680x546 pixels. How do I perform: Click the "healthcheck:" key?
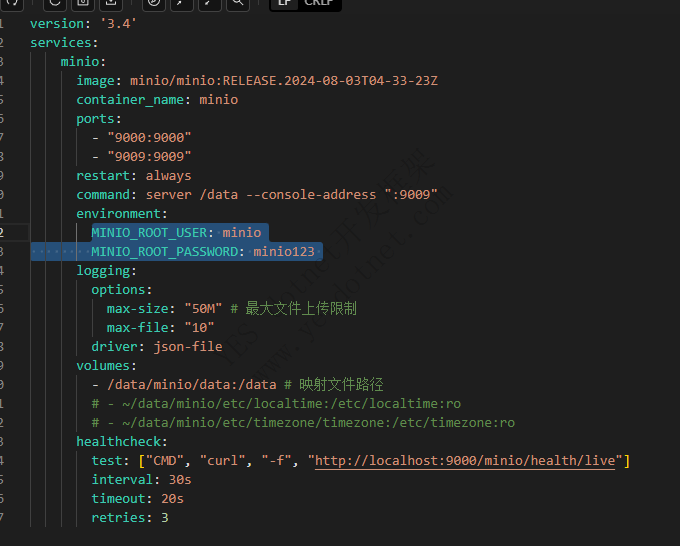pyautogui.click(x=122, y=442)
